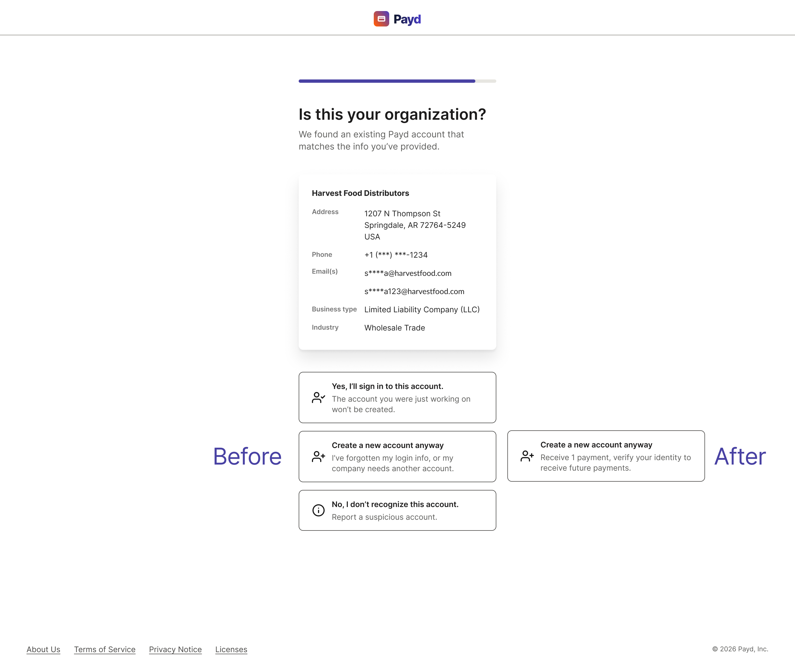795x672 pixels.
Task: Click the info icon in suspicious account card
Action: tap(318, 510)
